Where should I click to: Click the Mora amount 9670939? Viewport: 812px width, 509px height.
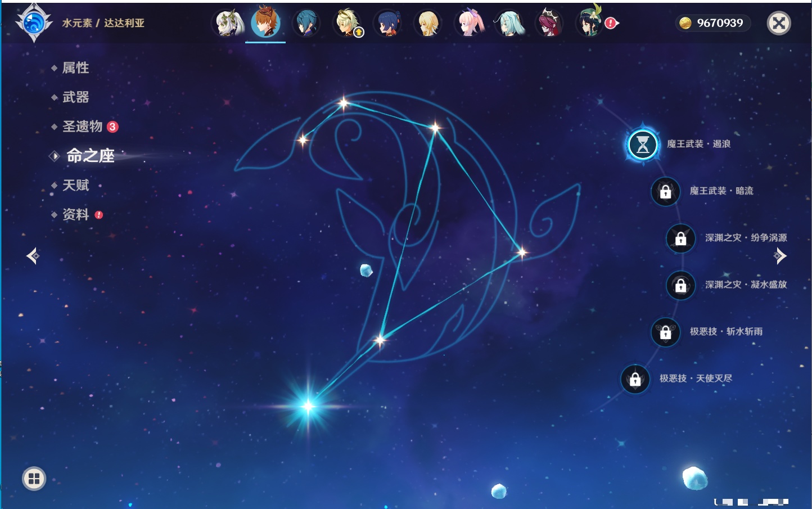[720, 23]
